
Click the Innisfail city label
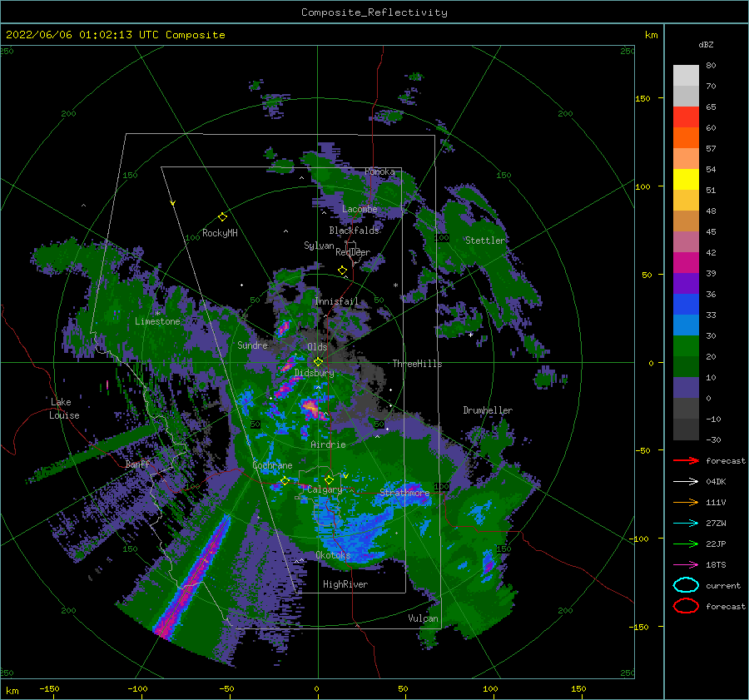(337, 301)
